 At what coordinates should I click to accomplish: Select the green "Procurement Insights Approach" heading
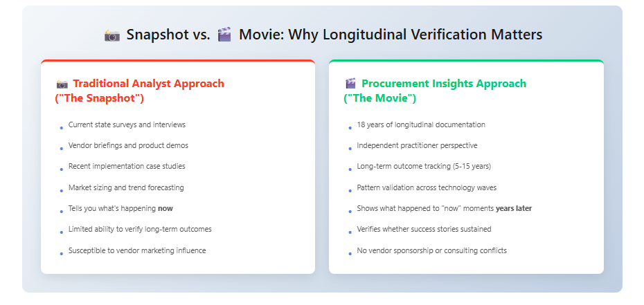[444, 84]
